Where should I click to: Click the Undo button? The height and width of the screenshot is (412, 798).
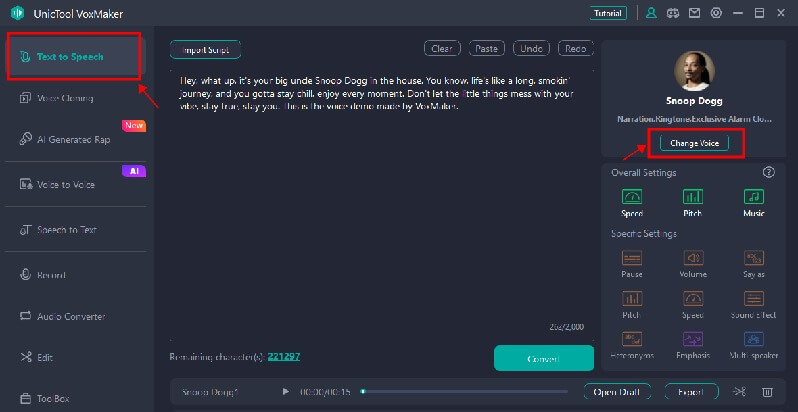click(x=531, y=48)
